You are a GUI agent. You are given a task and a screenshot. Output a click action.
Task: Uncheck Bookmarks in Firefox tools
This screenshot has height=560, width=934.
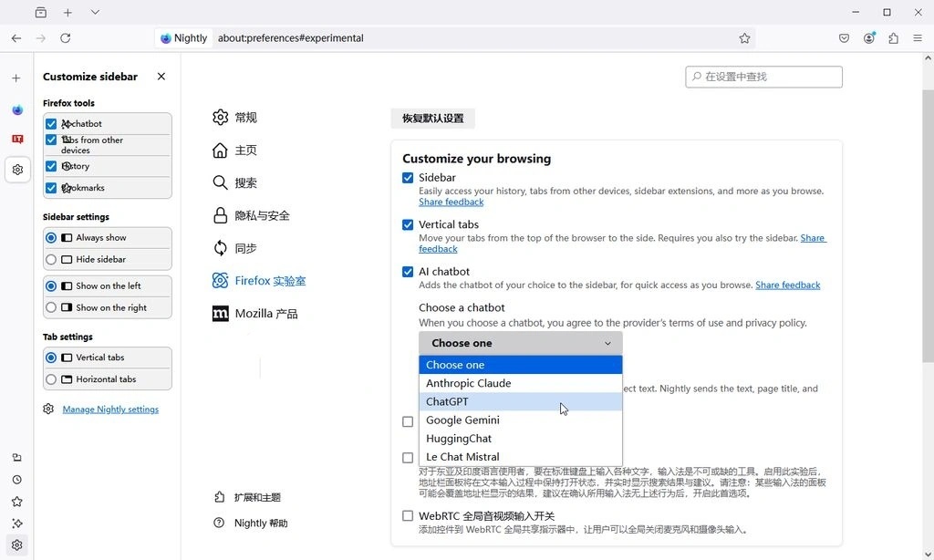coord(51,188)
